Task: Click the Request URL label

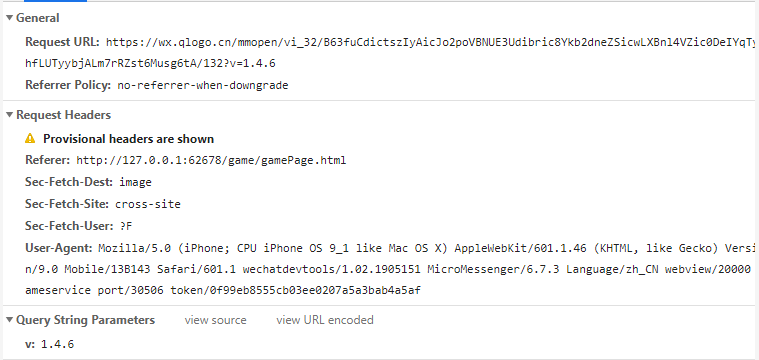Action: [62, 42]
